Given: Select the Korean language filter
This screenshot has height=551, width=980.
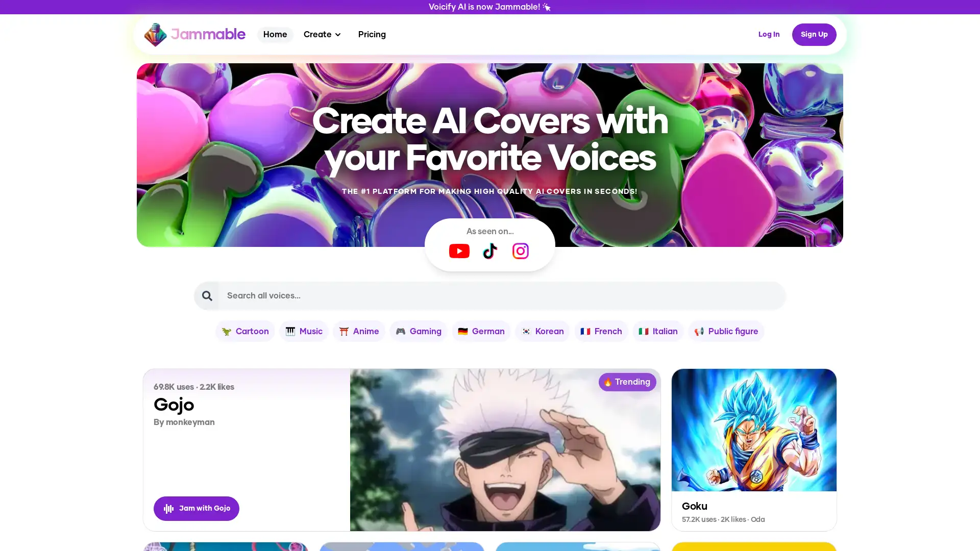Looking at the screenshot, I should (543, 330).
